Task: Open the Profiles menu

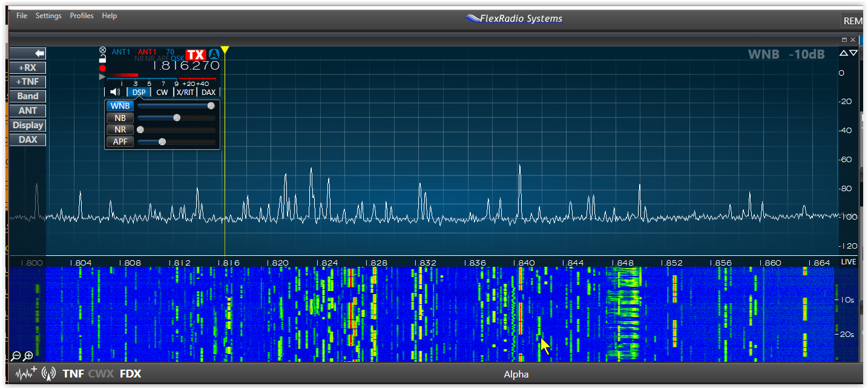Action: pyautogui.click(x=82, y=15)
